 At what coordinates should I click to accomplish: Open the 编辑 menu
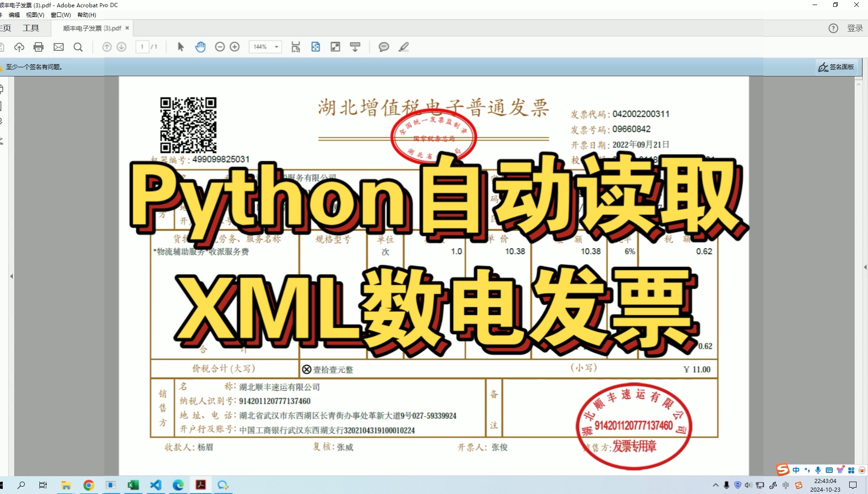[14, 15]
